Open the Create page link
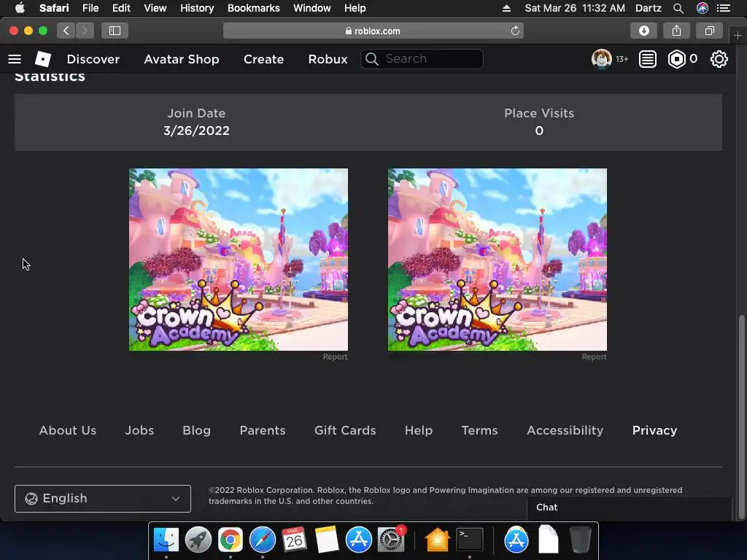Image resolution: width=747 pixels, height=560 pixels. [x=263, y=59]
